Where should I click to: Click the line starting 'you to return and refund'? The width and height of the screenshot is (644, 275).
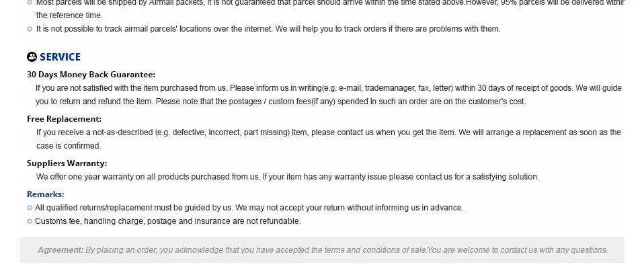pos(280,102)
